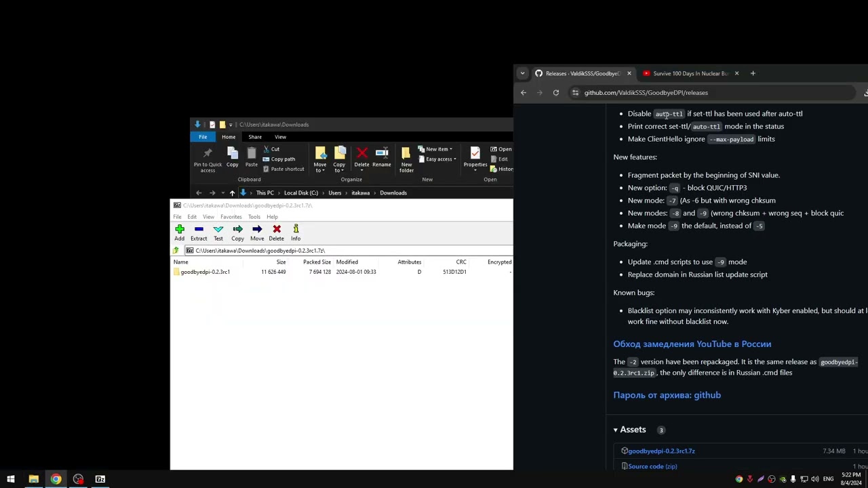Select itakawa in Explorer breadcrumb
Viewport: 868px width, 488px height.
(x=361, y=193)
